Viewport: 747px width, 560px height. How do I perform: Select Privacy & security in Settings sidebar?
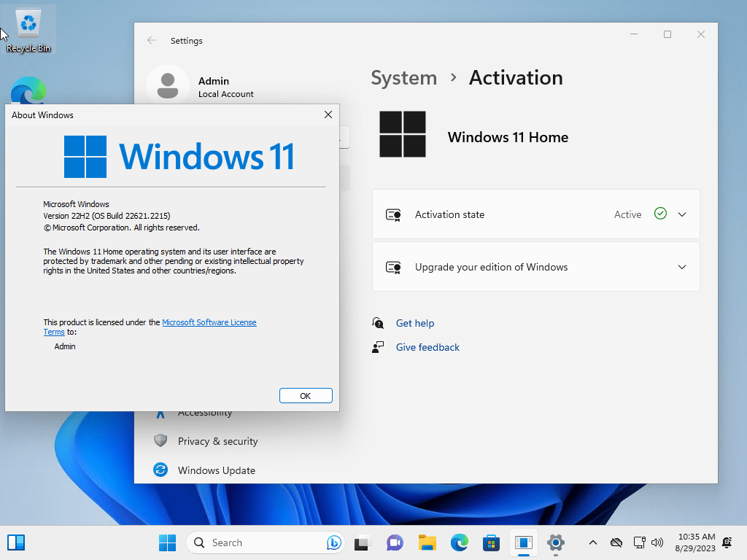(217, 441)
